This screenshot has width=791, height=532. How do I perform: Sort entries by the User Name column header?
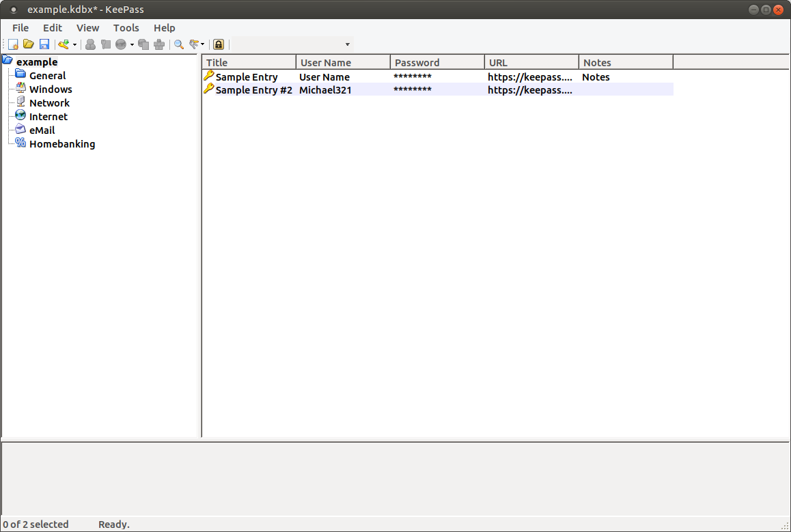click(x=343, y=63)
